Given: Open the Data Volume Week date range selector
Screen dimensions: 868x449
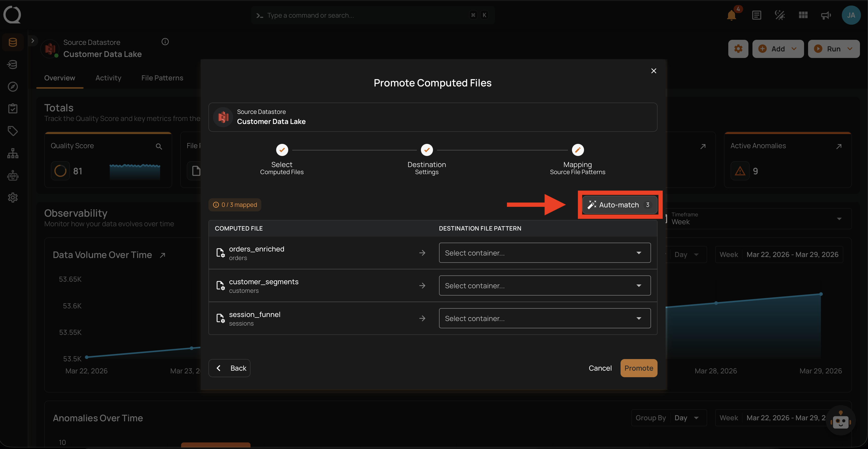Looking at the screenshot, I should click(779, 254).
